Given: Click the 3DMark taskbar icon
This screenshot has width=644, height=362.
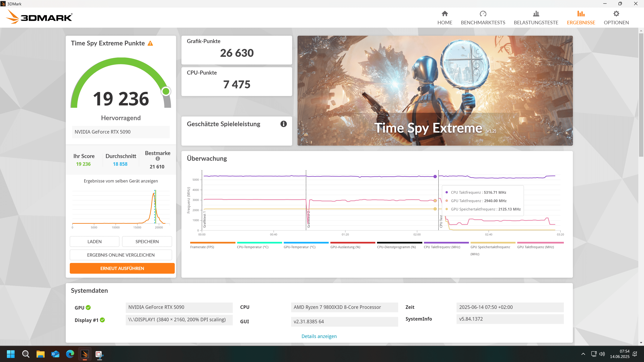Looking at the screenshot, I should (85, 354).
